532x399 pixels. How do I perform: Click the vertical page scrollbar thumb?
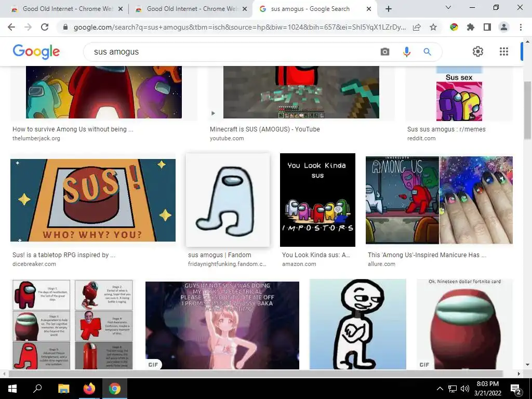click(527, 110)
